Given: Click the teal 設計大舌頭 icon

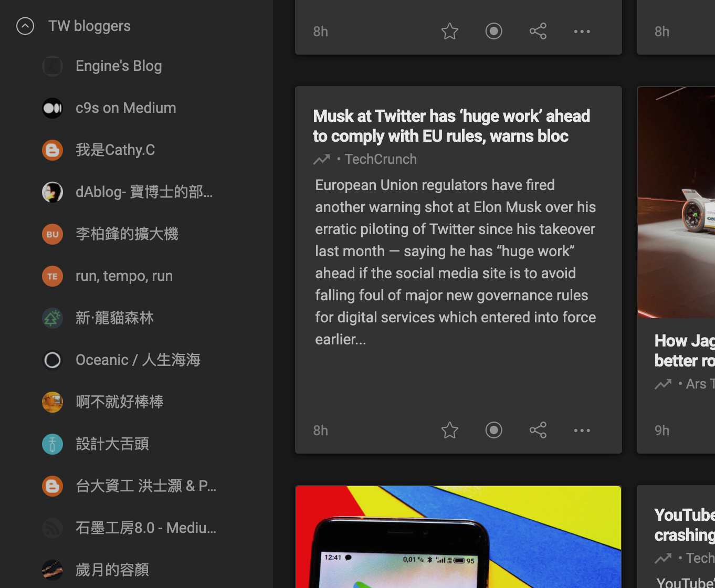Looking at the screenshot, I should tap(52, 444).
